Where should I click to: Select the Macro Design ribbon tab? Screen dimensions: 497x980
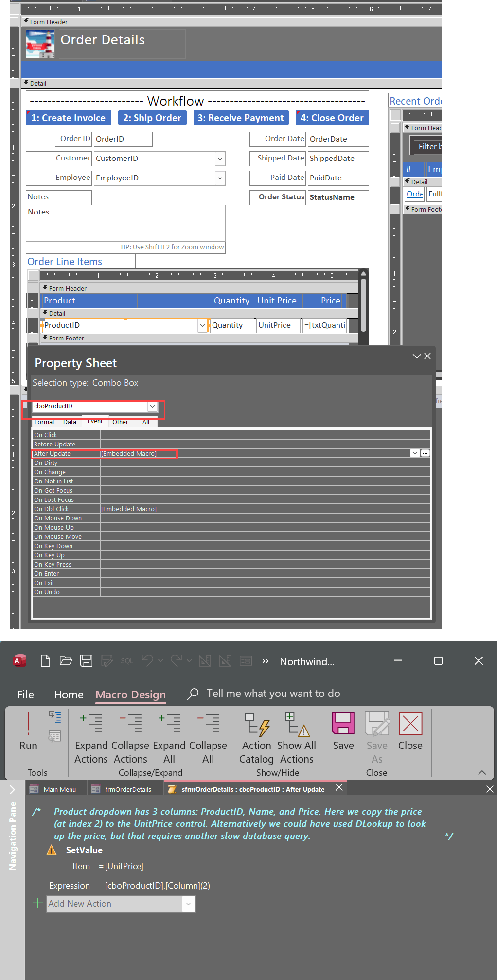(x=131, y=695)
